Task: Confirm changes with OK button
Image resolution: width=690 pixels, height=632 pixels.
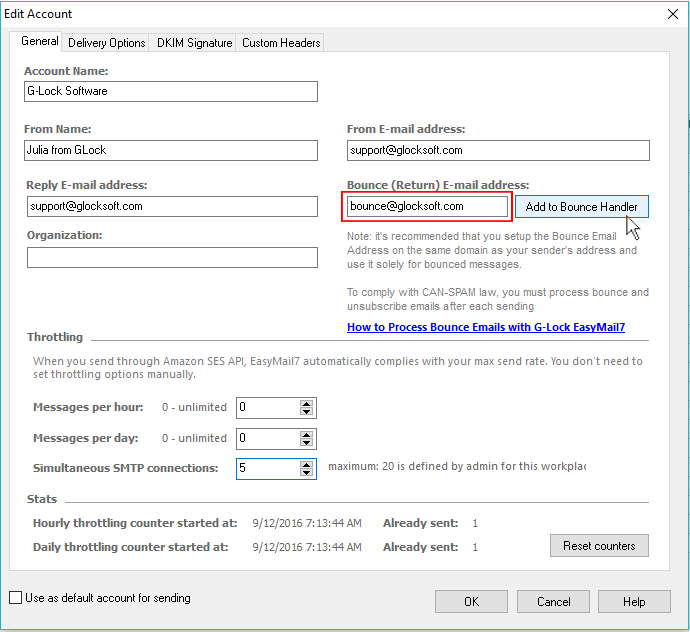Action: tap(471, 602)
